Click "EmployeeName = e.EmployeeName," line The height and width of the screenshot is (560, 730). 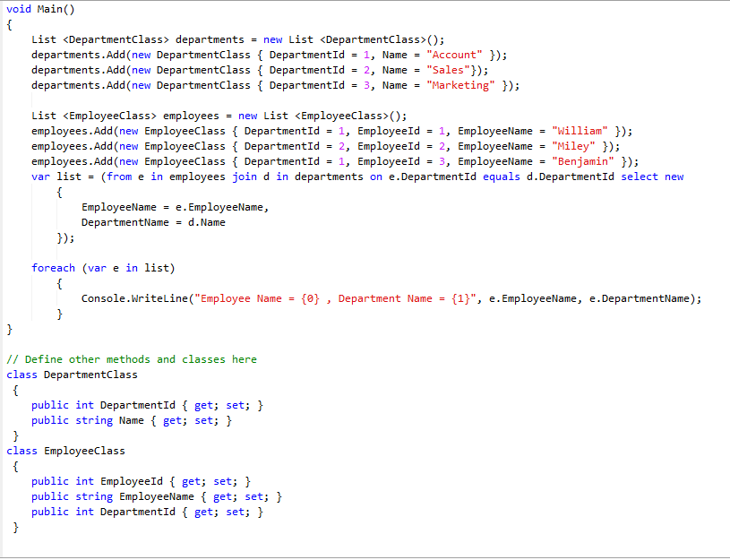click(x=175, y=207)
